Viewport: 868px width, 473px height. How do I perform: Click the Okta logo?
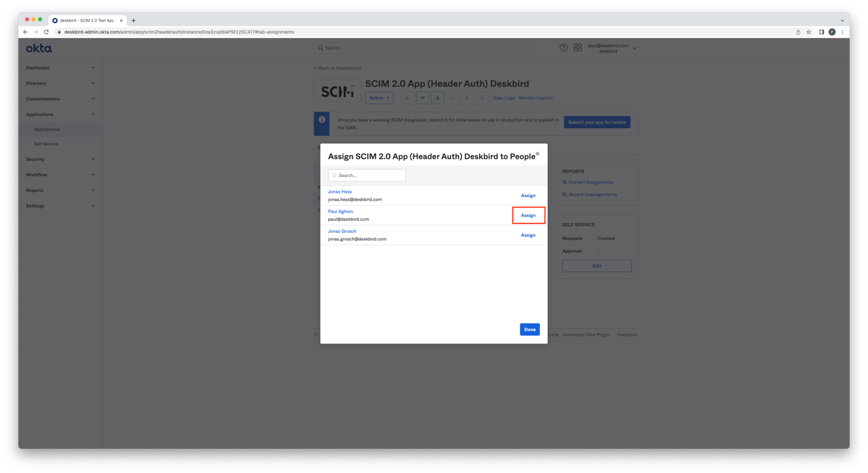pos(39,48)
